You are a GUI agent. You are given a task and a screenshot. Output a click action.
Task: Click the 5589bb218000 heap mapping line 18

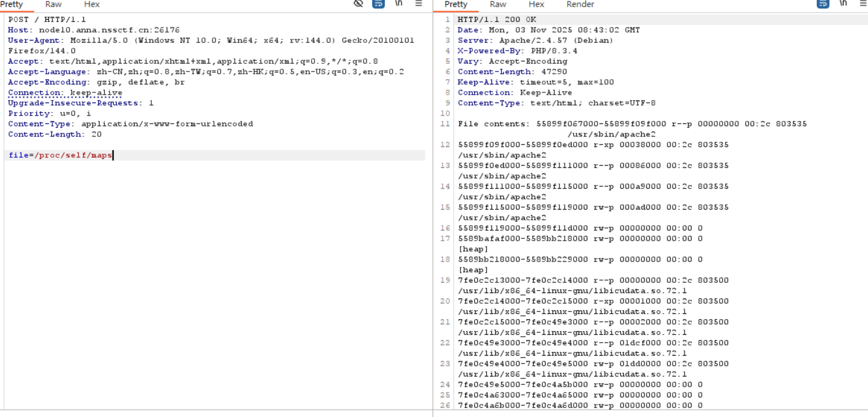coord(580,260)
